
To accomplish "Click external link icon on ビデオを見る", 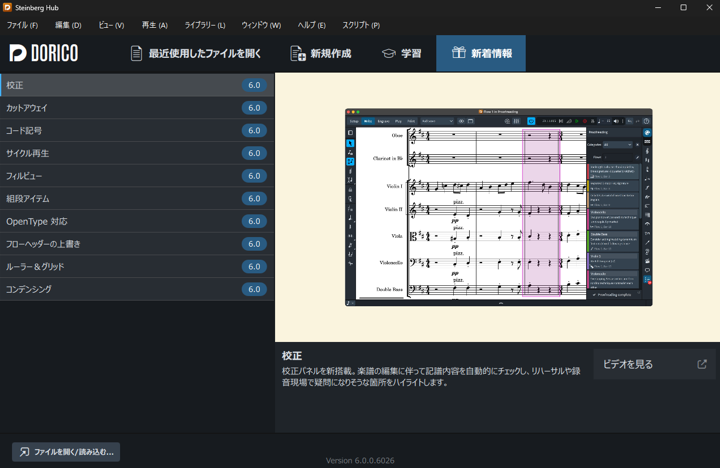I will point(702,364).
